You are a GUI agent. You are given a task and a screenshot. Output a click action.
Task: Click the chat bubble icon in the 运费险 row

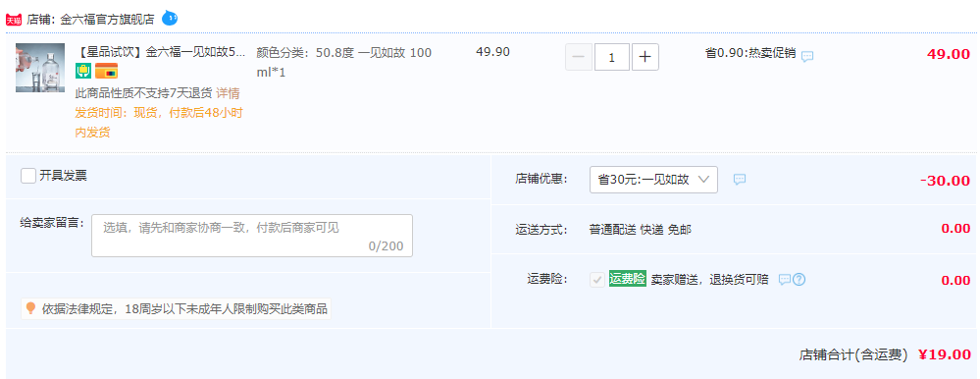point(785,280)
